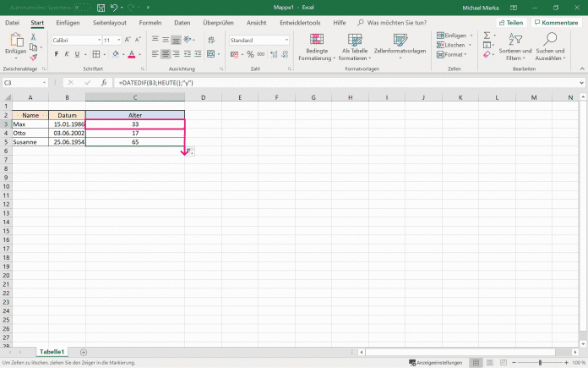Open the Seitenlayout ribbon tab
Screen dimensions: 588x368
pyautogui.click(x=112, y=22)
